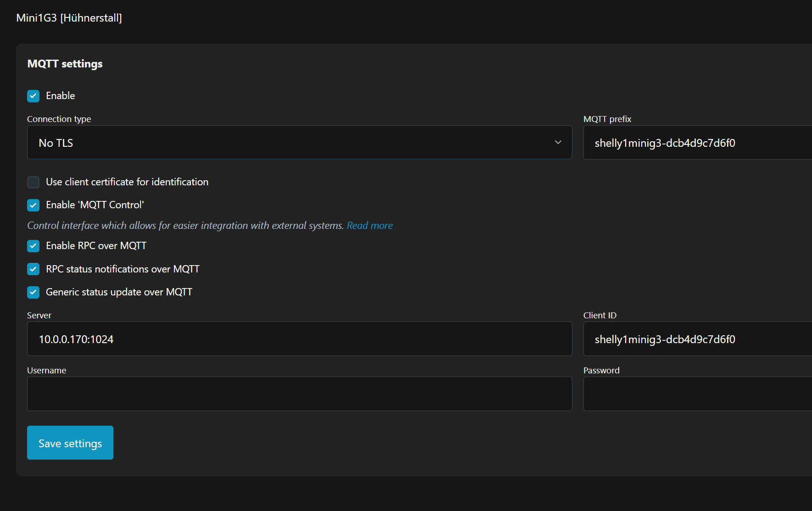Toggle 'RPC status notifications over MQTT'
The width and height of the screenshot is (812, 511).
pyautogui.click(x=33, y=269)
